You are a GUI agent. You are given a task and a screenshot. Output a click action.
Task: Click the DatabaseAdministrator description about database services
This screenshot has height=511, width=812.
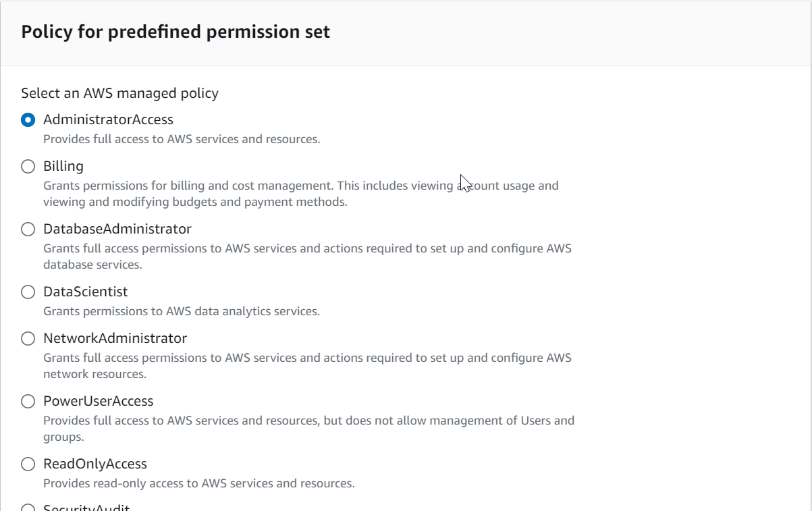[307, 256]
